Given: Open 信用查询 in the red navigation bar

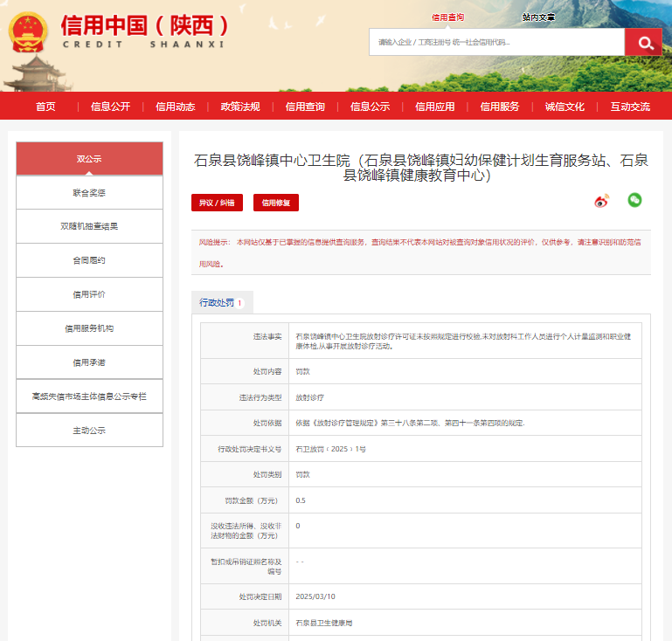Looking at the screenshot, I should (305, 107).
